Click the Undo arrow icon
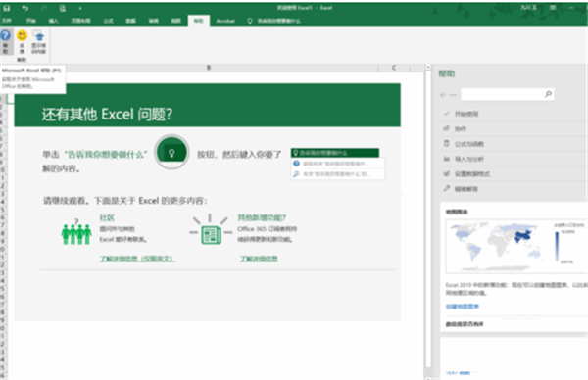 click(25, 8)
